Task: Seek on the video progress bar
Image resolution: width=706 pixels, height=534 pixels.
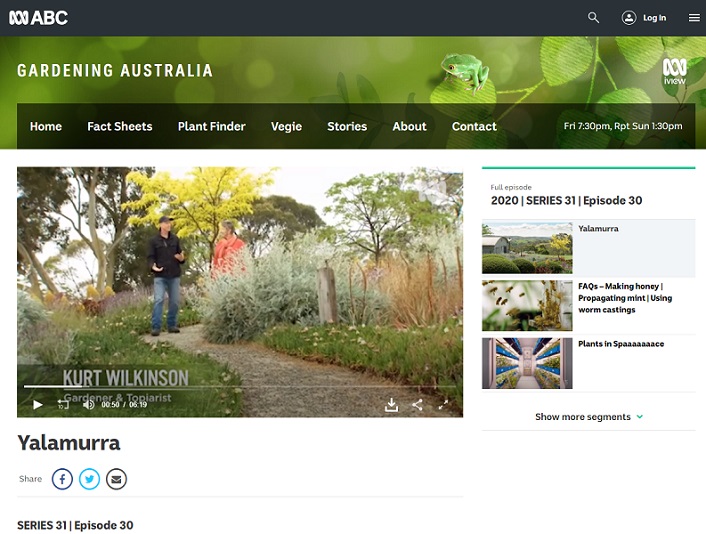Action: click(x=240, y=386)
